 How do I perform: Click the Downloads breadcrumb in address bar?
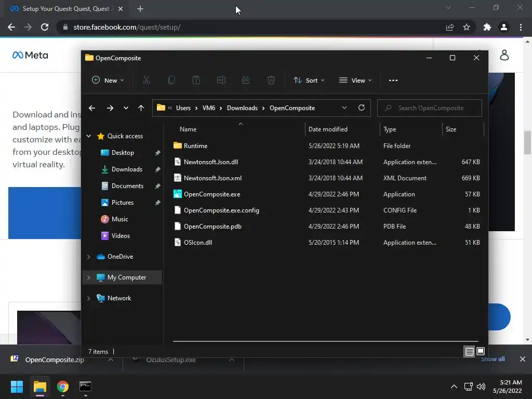click(242, 108)
